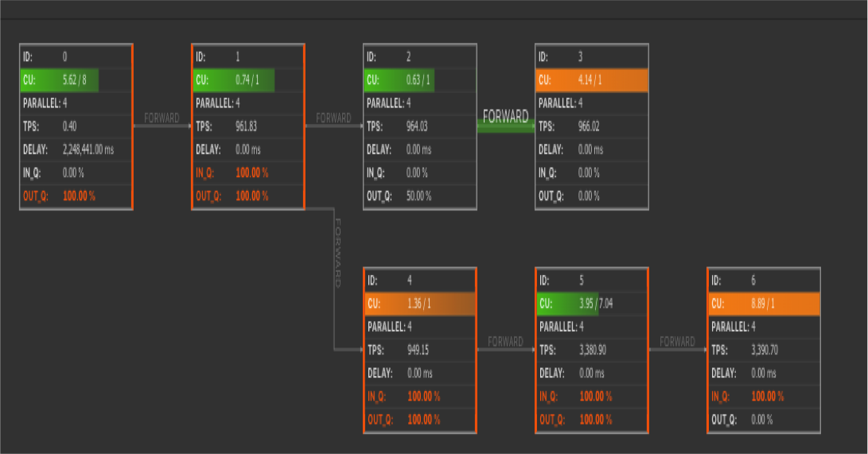
Task: Click the CU bar showing 3.95 / 7.04
Action: pos(592,304)
